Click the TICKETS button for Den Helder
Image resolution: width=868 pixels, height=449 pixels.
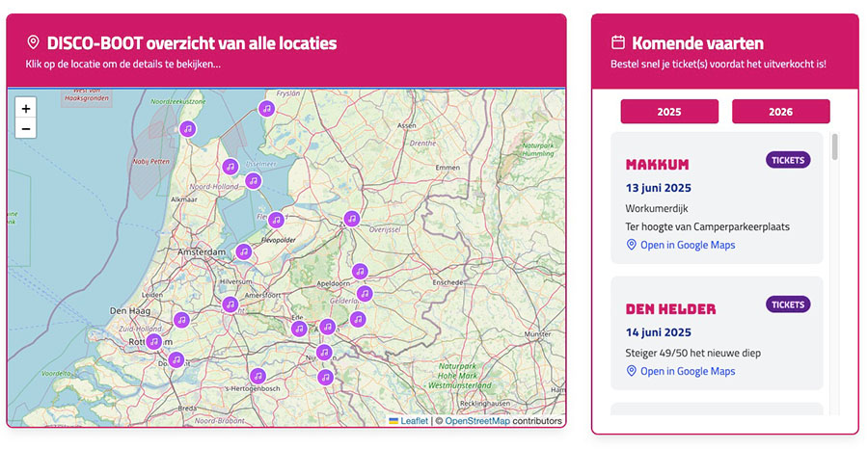tap(788, 304)
